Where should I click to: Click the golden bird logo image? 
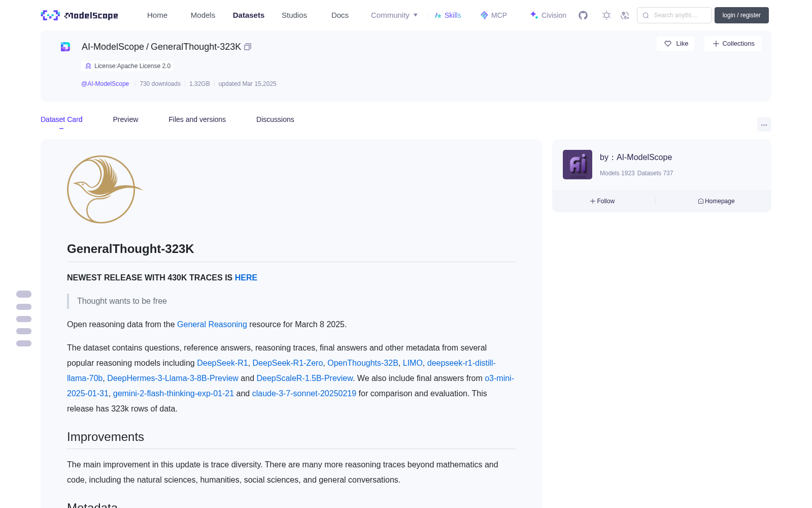click(105, 189)
